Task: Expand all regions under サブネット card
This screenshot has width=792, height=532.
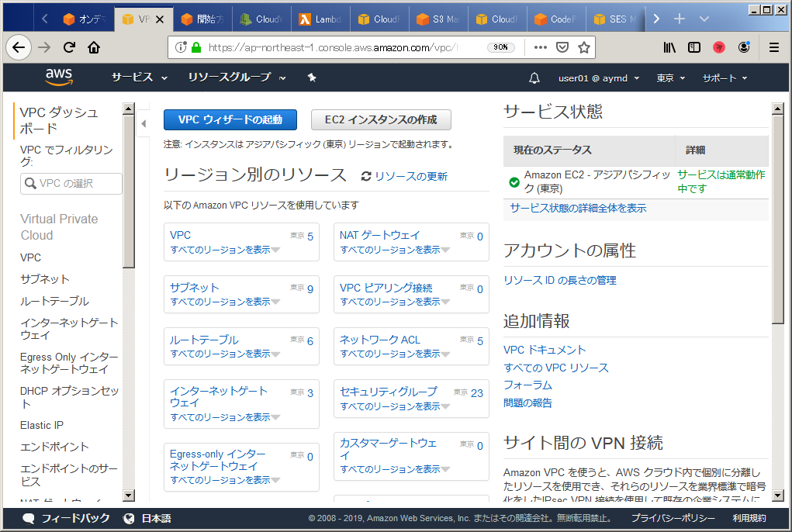Action: [x=225, y=302]
